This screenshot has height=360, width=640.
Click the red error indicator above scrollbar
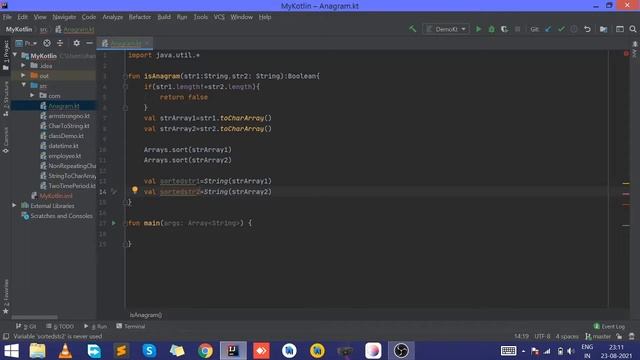(x=626, y=53)
